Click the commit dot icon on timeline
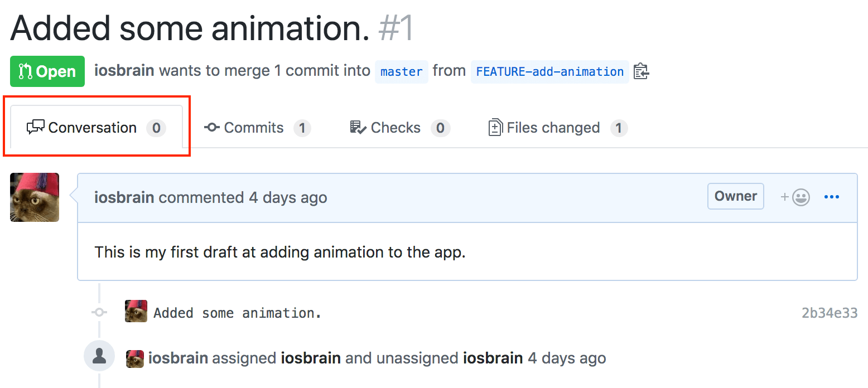The width and height of the screenshot is (868, 388). (99, 313)
